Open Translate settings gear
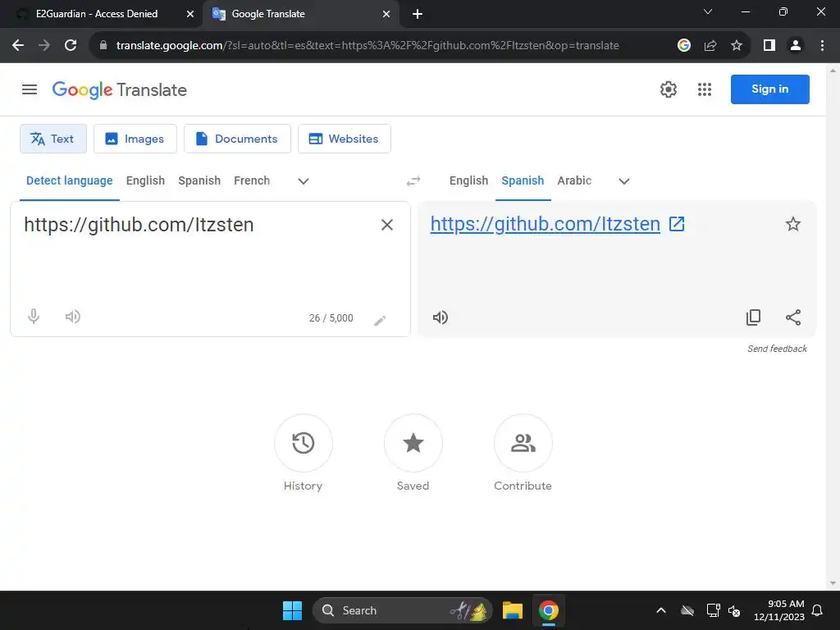This screenshot has height=630, width=840. [668, 89]
